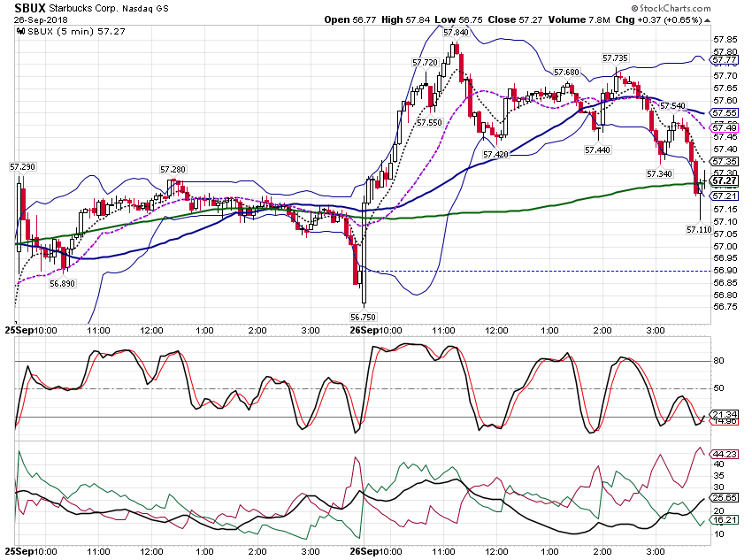Click the bold boxed 57.27 on the price axis

click(725, 180)
